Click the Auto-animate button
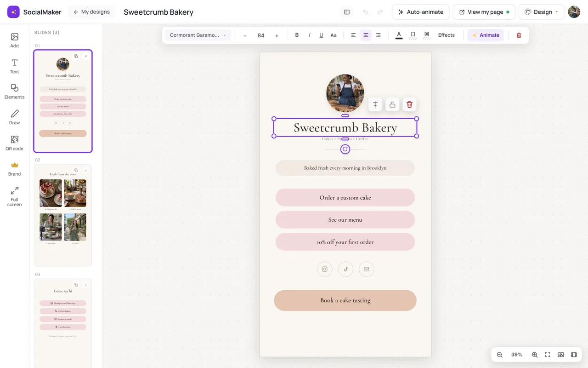Image resolution: width=588 pixels, height=368 pixels. [421, 12]
